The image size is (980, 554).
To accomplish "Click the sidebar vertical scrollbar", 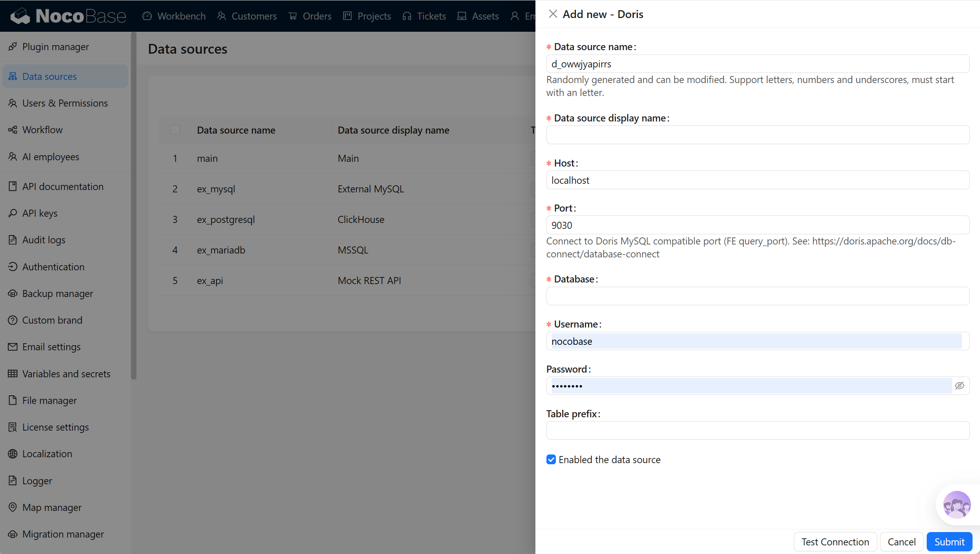I will [134, 206].
